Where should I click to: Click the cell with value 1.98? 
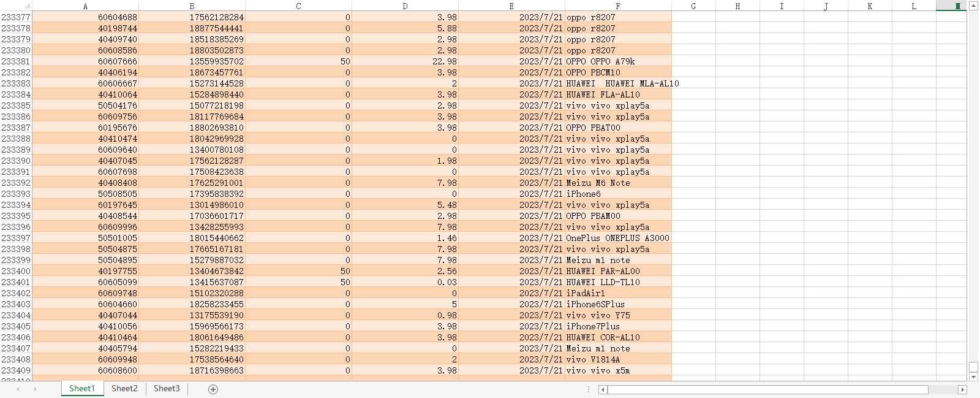click(405, 161)
